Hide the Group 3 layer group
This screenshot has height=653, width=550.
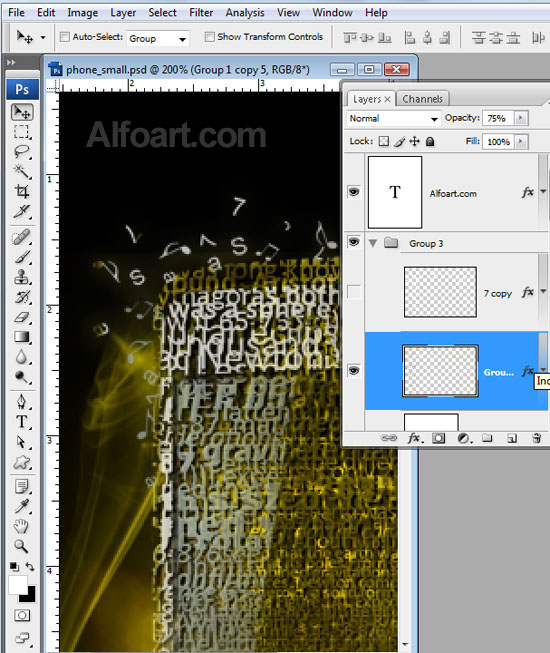tap(354, 242)
